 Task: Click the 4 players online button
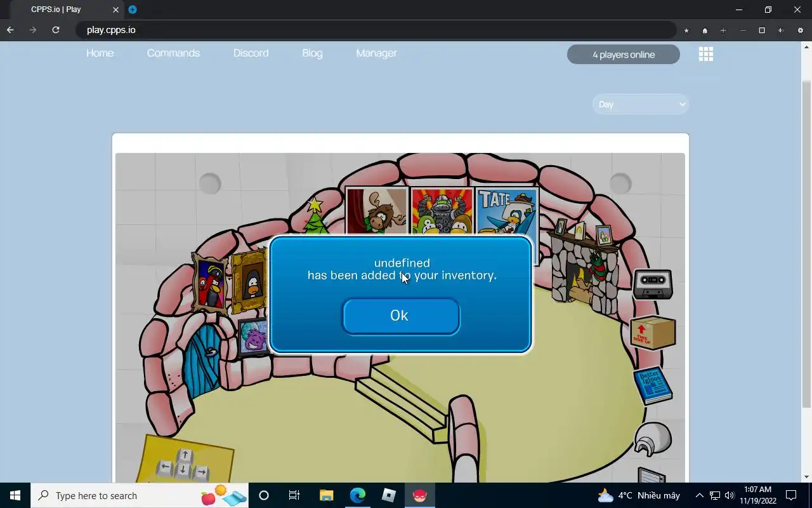pyautogui.click(x=624, y=55)
